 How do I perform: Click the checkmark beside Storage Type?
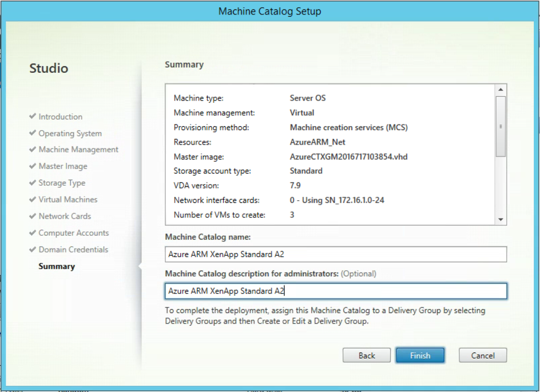click(33, 182)
